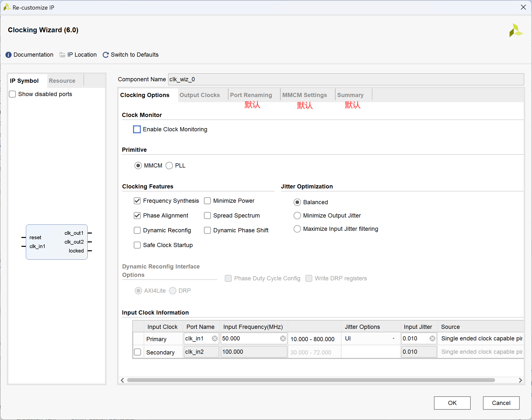
Task: Open the Jitter Options UI dropdown
Action: [370, 339]
